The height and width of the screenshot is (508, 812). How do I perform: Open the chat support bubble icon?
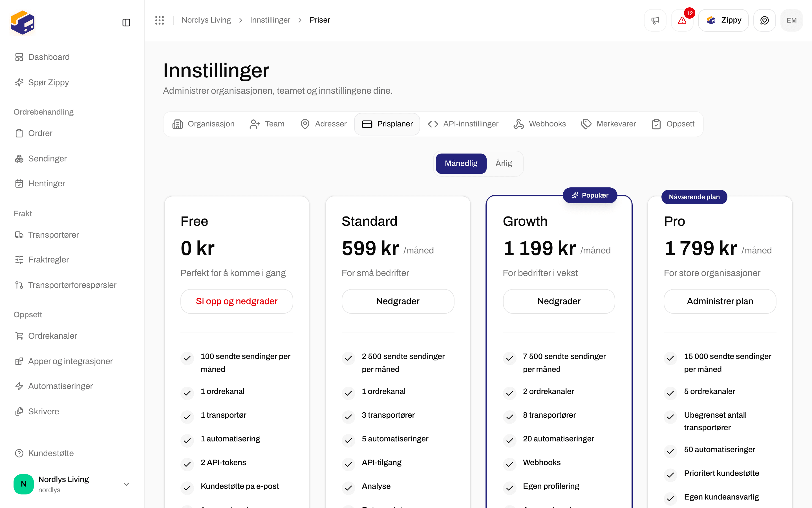point(764,20)
